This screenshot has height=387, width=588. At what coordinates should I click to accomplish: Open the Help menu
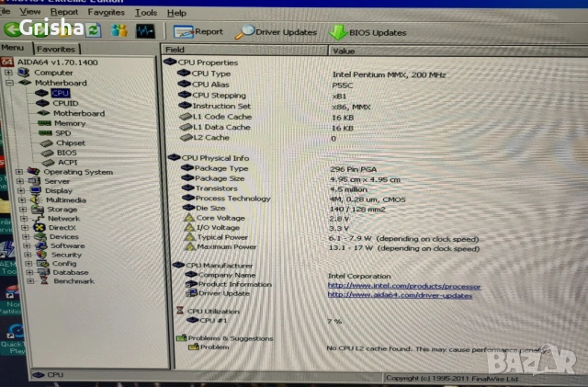tap(176, 13)
